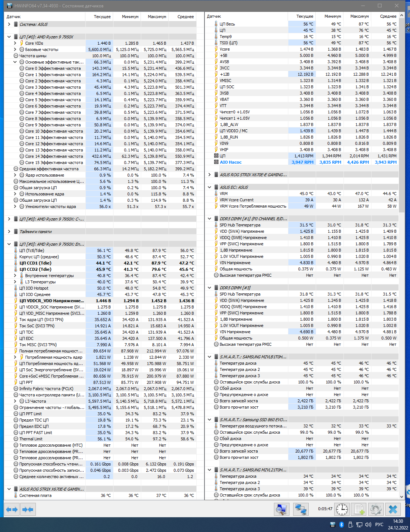Close sensors with the blue X button
Screen dimensions: 410x532
(x=393, y=509)
